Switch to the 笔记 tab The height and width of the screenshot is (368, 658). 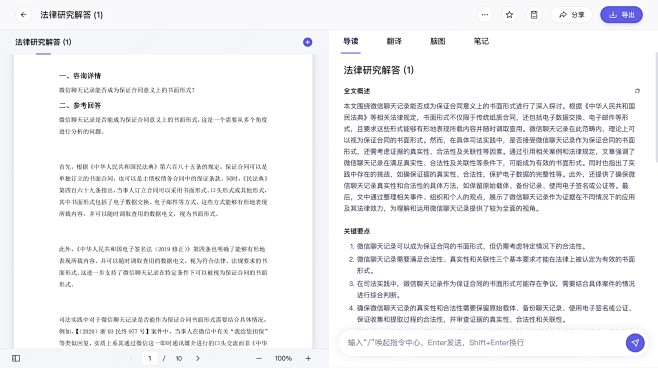point(481,41)
